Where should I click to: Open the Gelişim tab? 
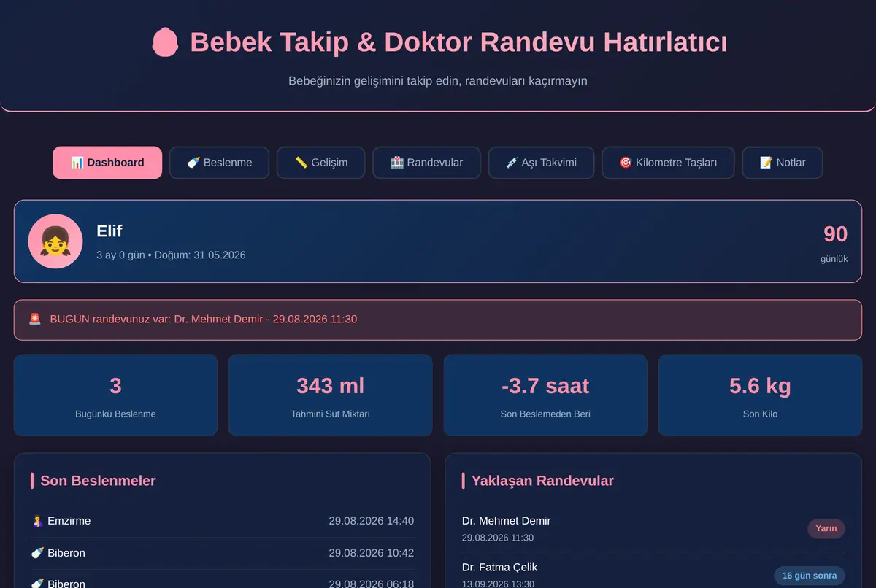[x=320, y=163]
